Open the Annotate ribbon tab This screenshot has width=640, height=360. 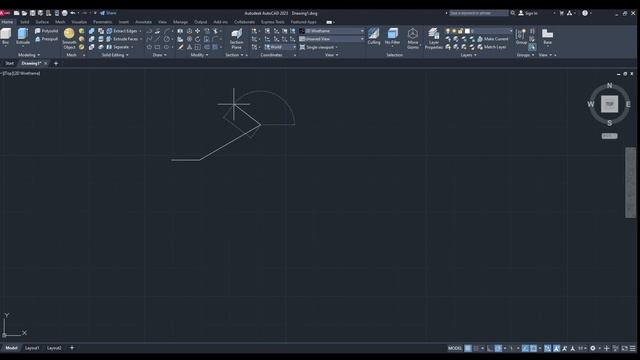143,22
